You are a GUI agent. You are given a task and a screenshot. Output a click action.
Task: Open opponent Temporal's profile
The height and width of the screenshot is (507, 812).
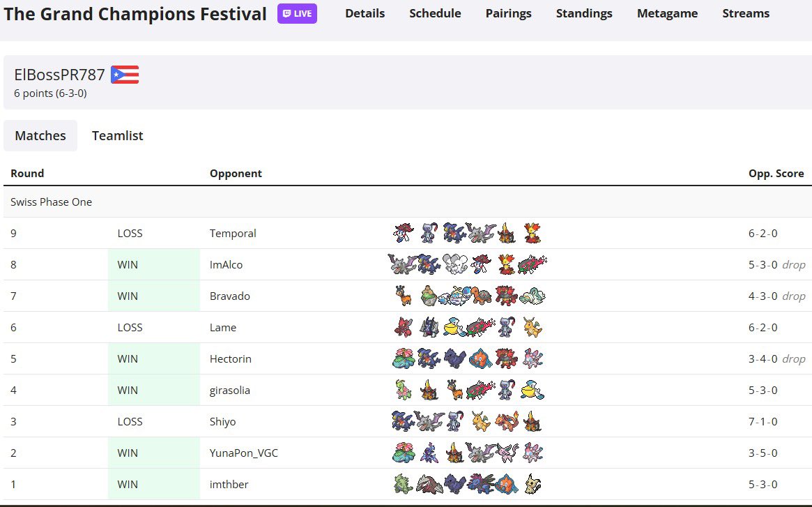233,234
